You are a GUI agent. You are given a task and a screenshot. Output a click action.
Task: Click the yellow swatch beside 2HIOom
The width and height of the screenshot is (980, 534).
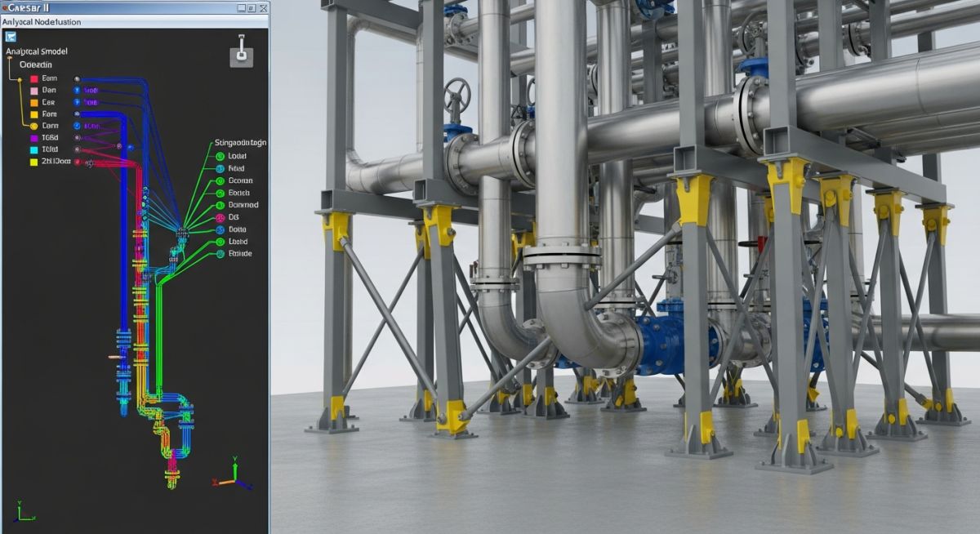pos(34,162)
